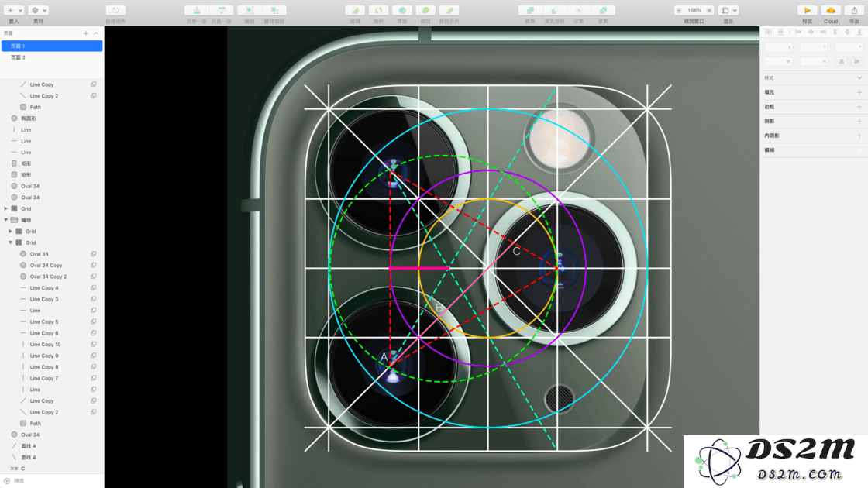Open the 置入 insert menu
The height and width of the screenshot is (488, 868).
tap(14, 11)
